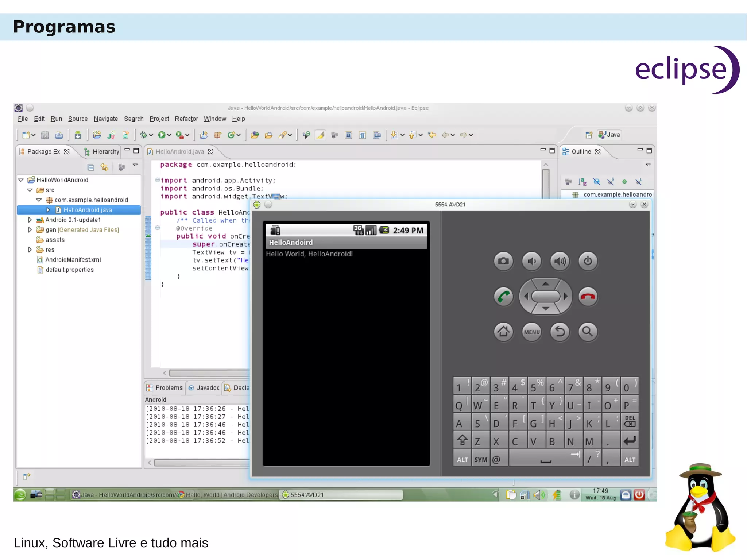This screenshot has width=747, height=560.
Task: Expand the Android 2.1-update1 library node
Action: tap(30, 220)
